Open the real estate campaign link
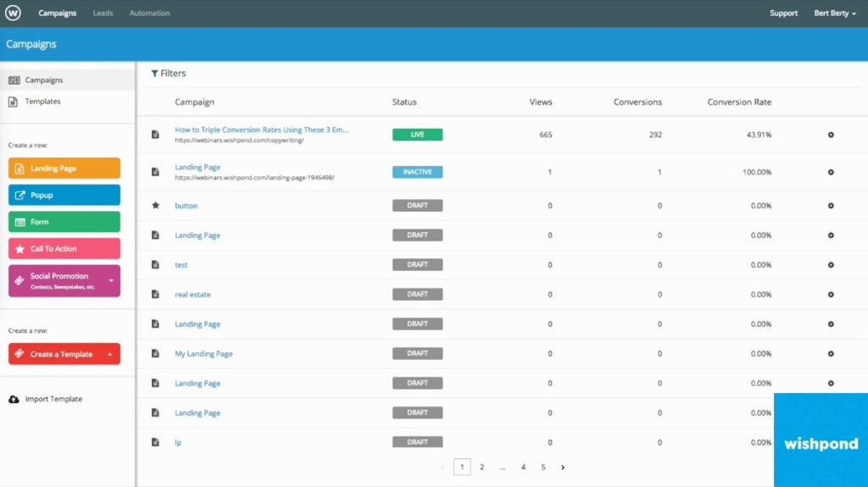This screenshot has width=868, height=487. 192,295
